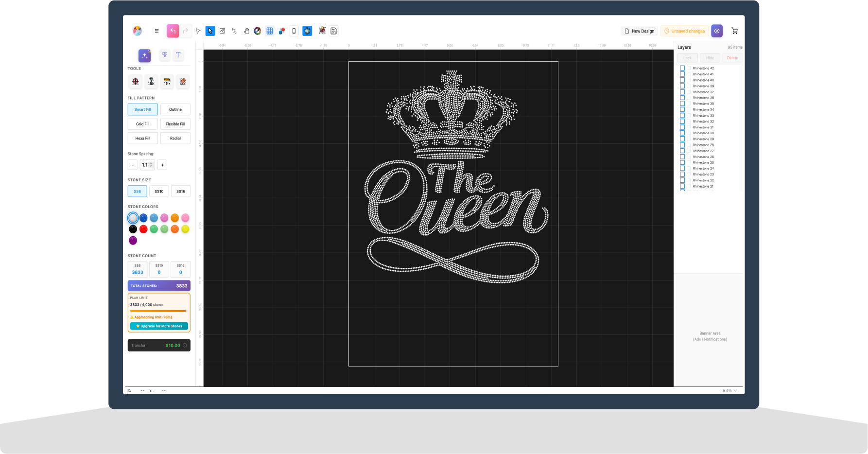Choose the Hexa Fill pattern

(x=143, y=139)
